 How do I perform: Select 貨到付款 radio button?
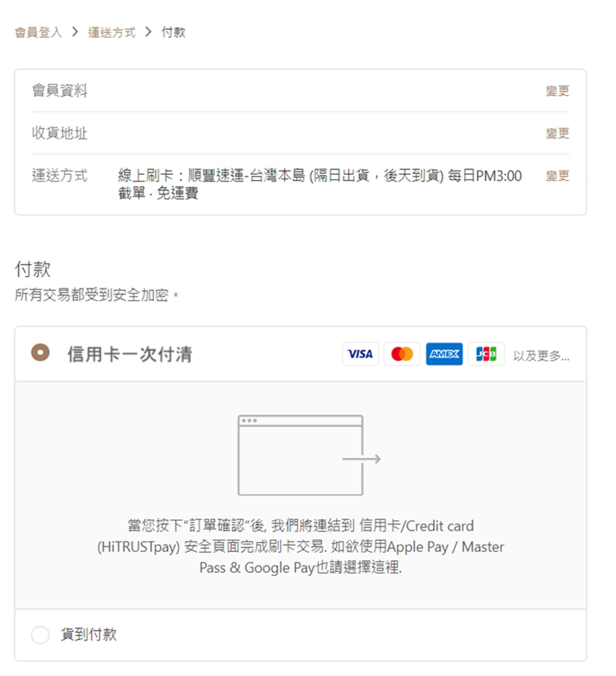click(40, 635)
